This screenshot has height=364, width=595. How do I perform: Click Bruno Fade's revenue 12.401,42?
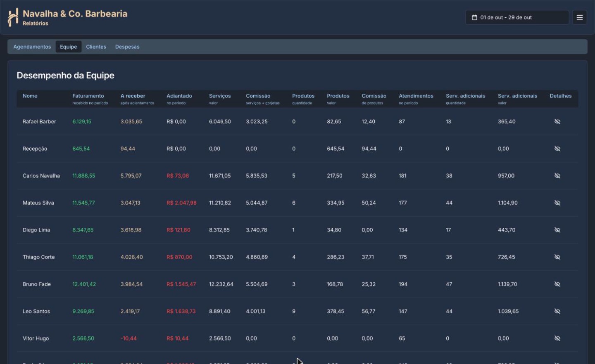tap(84, 284)
